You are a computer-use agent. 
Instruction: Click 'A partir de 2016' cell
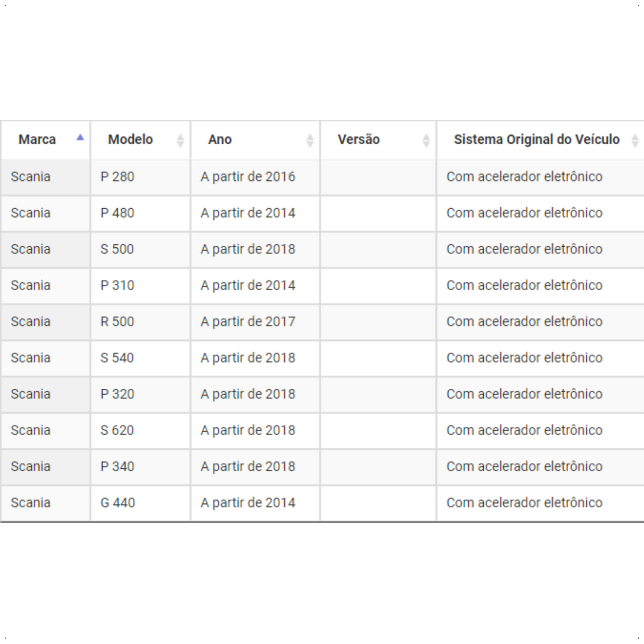point(255,177)
